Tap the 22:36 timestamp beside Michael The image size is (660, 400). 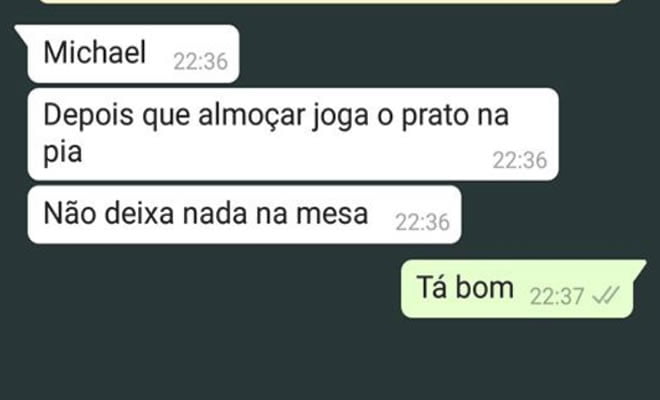click(x=201, y=61)
